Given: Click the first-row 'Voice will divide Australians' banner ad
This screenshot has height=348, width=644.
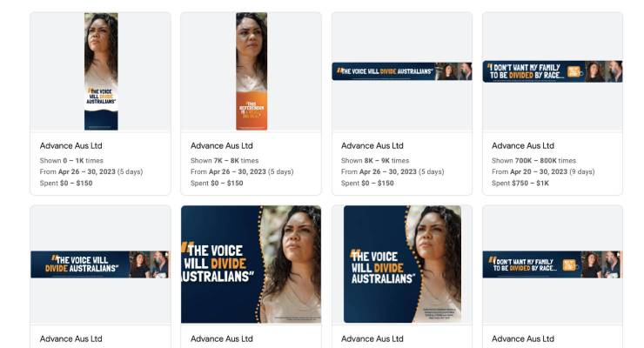Looking at the screenshot, I should 402,71.
